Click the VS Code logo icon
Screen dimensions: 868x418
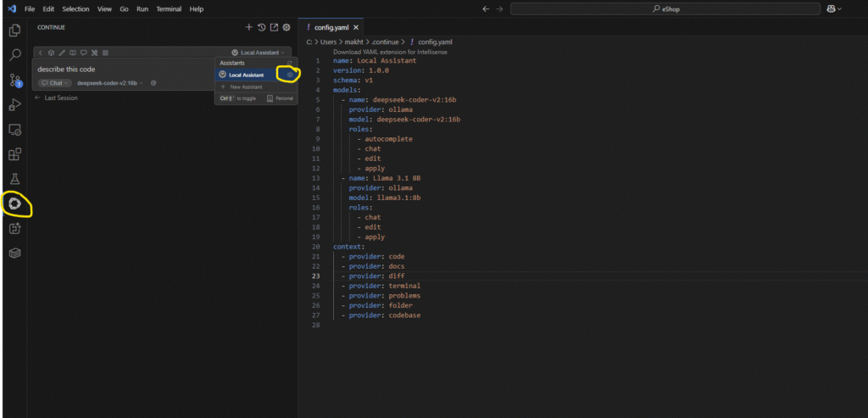click(12, 8)
